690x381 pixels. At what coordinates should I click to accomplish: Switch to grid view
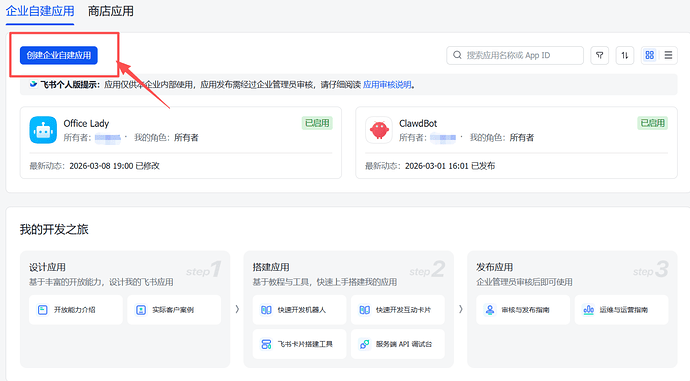[x=650, y=55]
